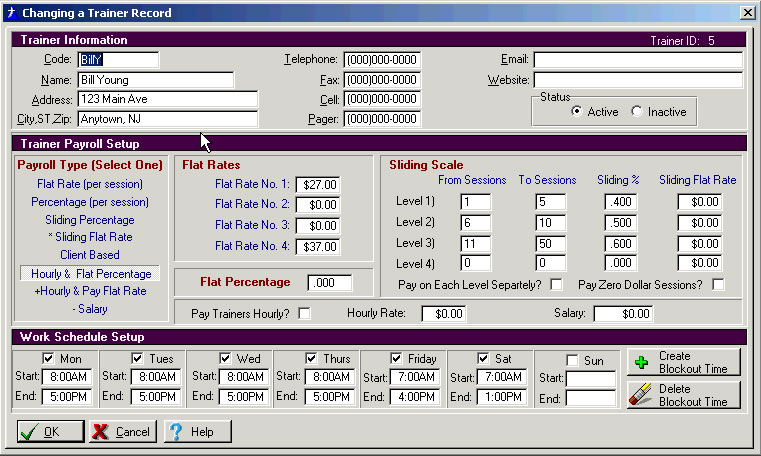Select the Client Based payroll option

[90, 255]
